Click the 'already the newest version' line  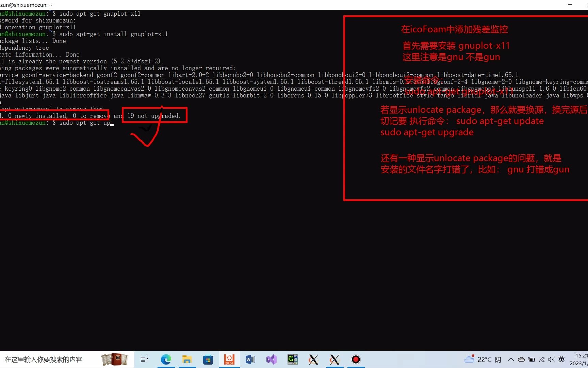tap(82, 61)
